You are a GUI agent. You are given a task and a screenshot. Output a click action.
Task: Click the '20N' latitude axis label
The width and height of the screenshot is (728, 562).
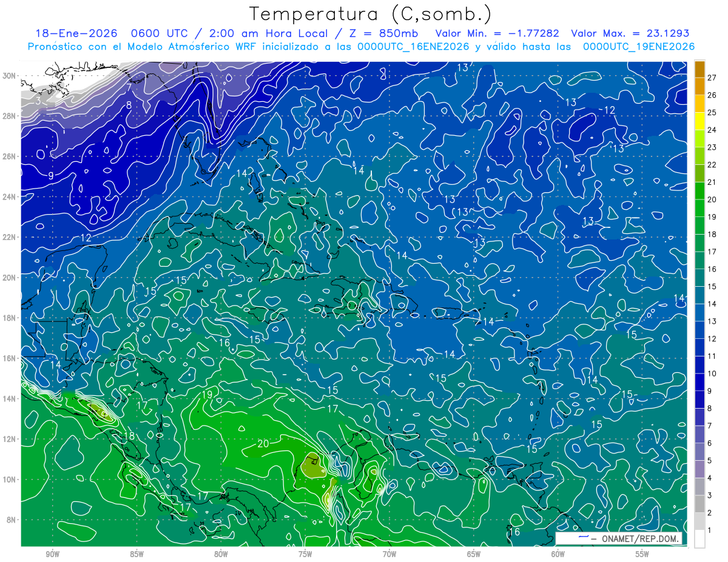point(10,278)
